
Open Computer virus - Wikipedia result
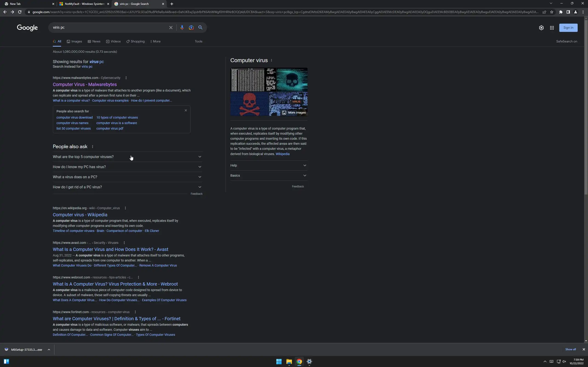tap(80, 214)
